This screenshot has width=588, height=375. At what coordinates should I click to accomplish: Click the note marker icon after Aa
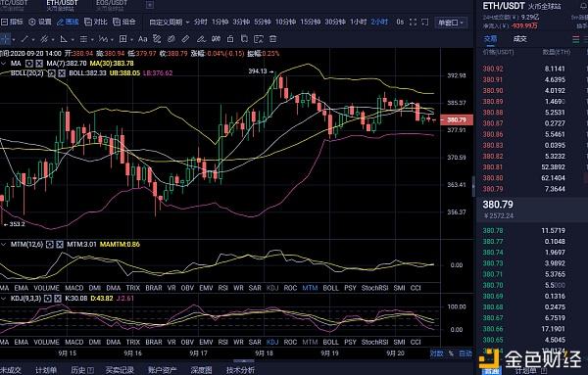[157, 39]
